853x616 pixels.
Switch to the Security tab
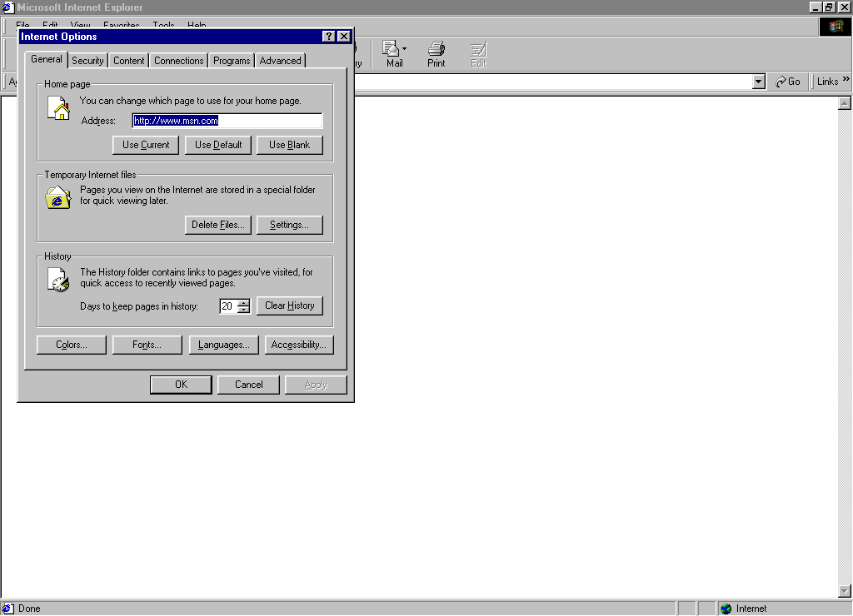pos(87,61)
